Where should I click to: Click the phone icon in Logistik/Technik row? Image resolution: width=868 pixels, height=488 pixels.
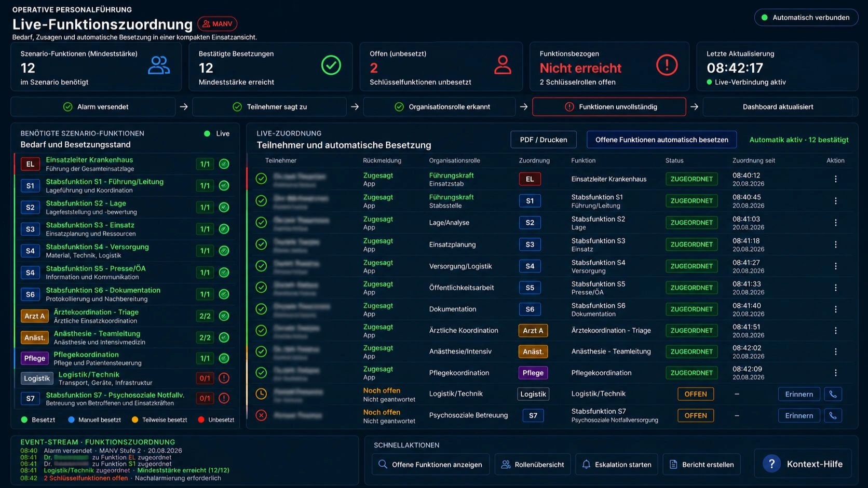coord(833,394)
